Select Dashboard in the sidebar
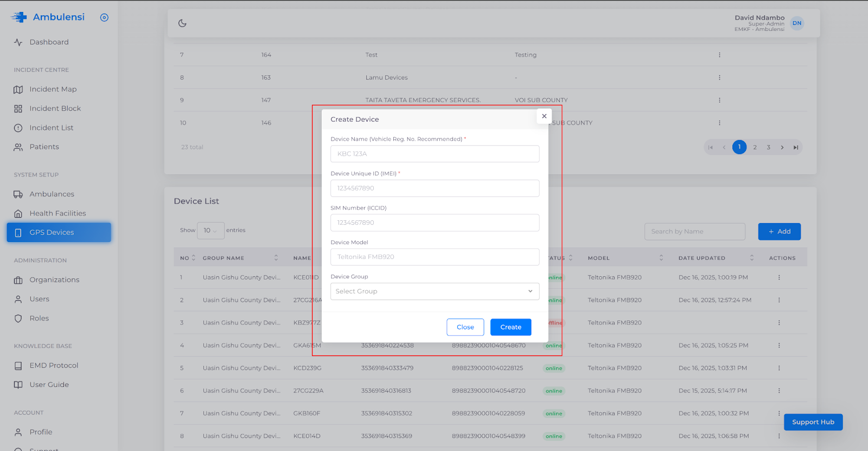 point(49,42)
